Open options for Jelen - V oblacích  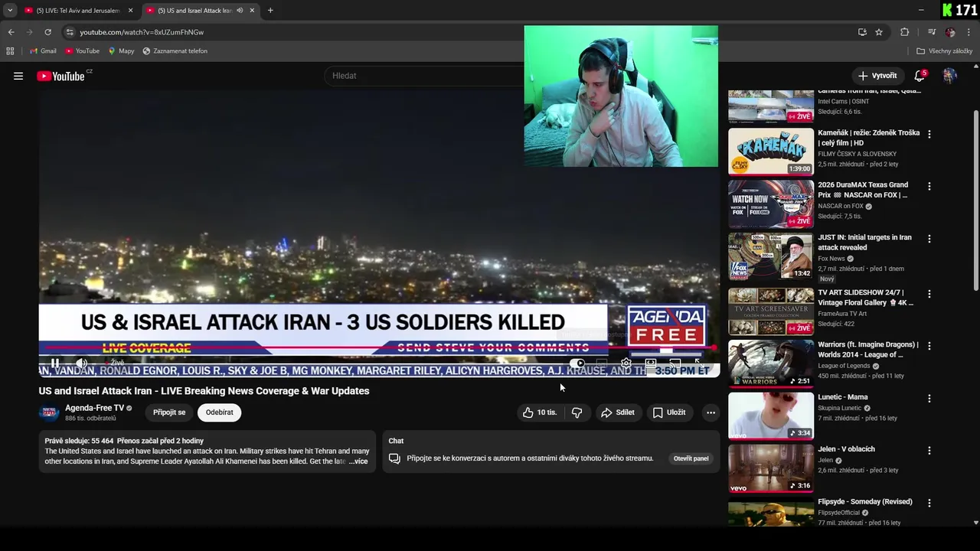929,451
